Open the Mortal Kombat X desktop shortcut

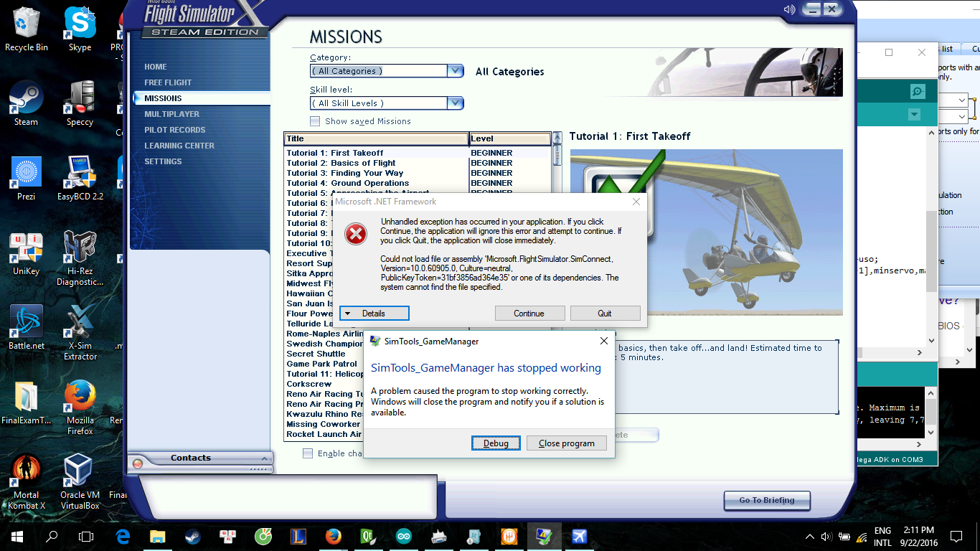[x=27, y=482]
